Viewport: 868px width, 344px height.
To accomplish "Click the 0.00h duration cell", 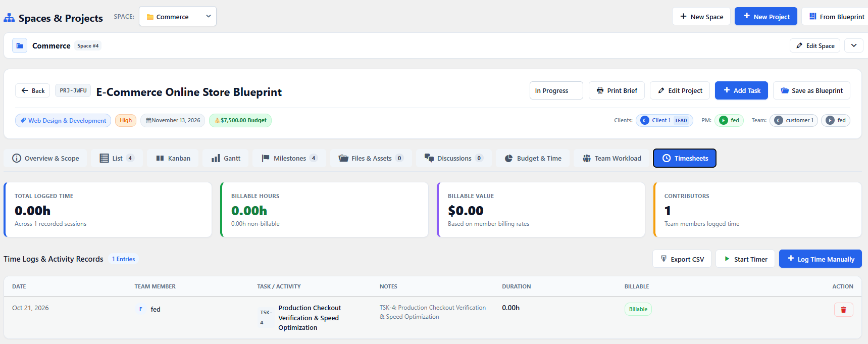I will (x=510, y=308).
